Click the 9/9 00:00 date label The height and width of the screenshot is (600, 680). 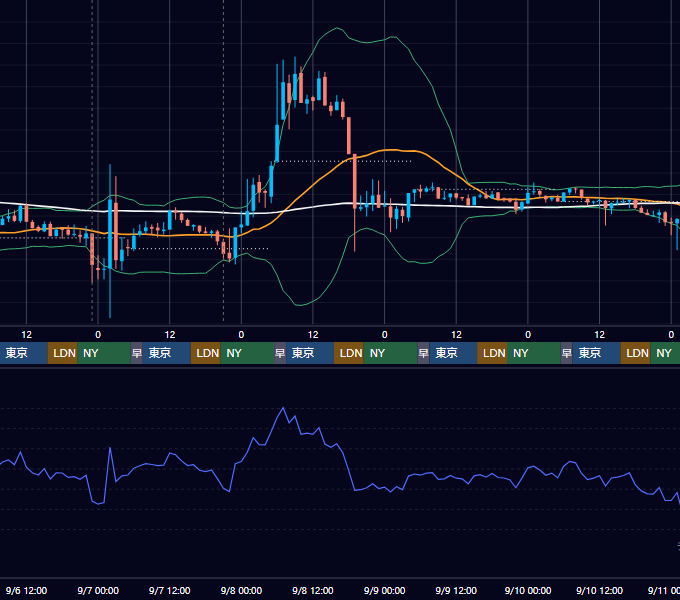[384, 590]
